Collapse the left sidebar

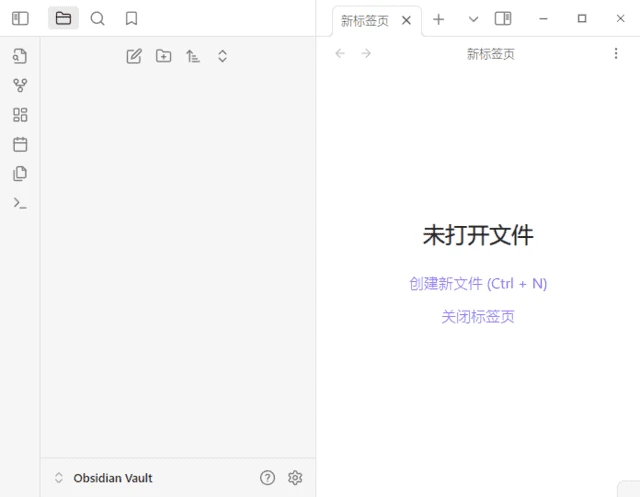click(x=20, y=19)
